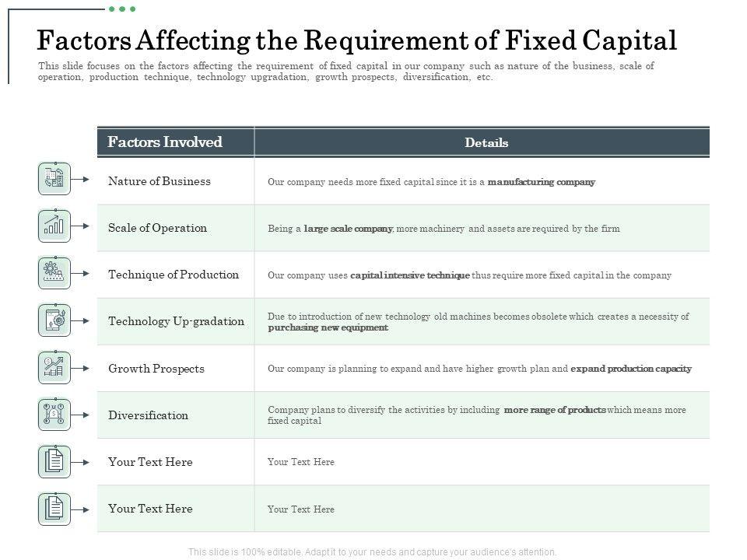Screen dimensions: 747x560
Task: Select the Scale of Operation label
Action: pos(158,228)
